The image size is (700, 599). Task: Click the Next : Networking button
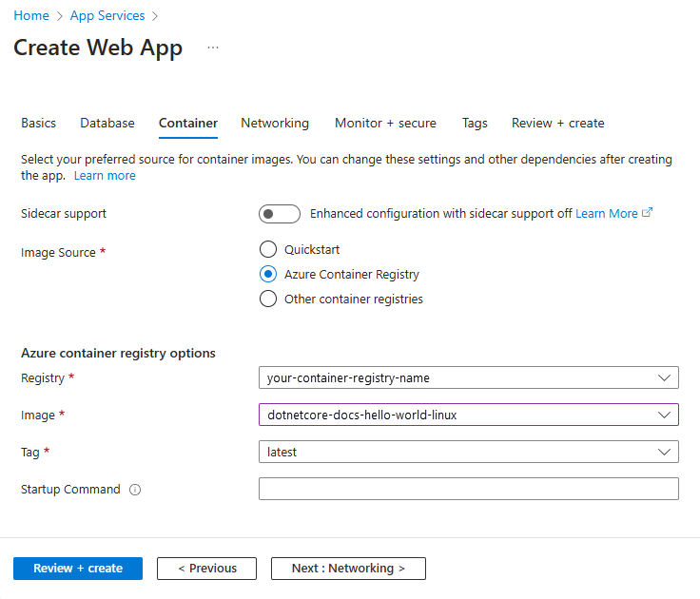point(348,568)
